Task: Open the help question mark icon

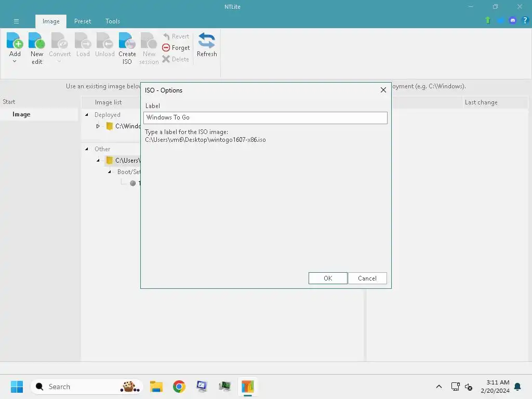Action: (525, 20)
